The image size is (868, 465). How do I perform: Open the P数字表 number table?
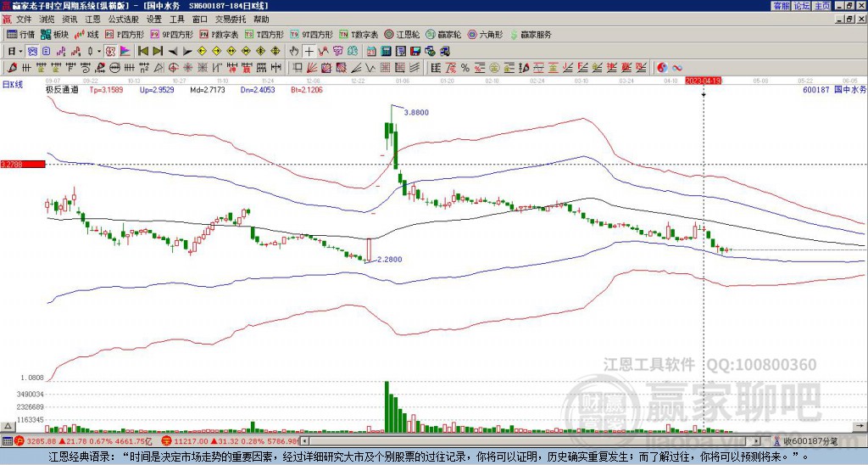[x=219, y=34]
